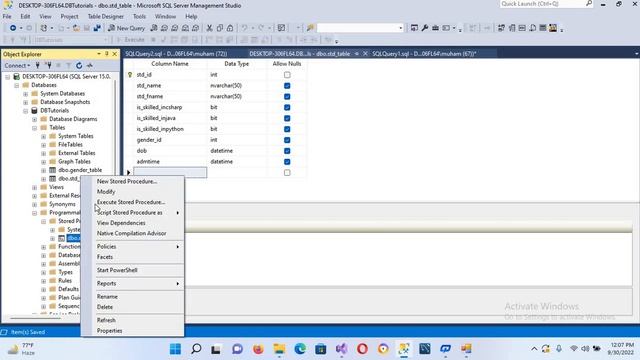The height and width of the screenshot is (360, 640).
Task: Toggle Allow Nulls for is_skilled_incsharp
Action: [287, 107]
